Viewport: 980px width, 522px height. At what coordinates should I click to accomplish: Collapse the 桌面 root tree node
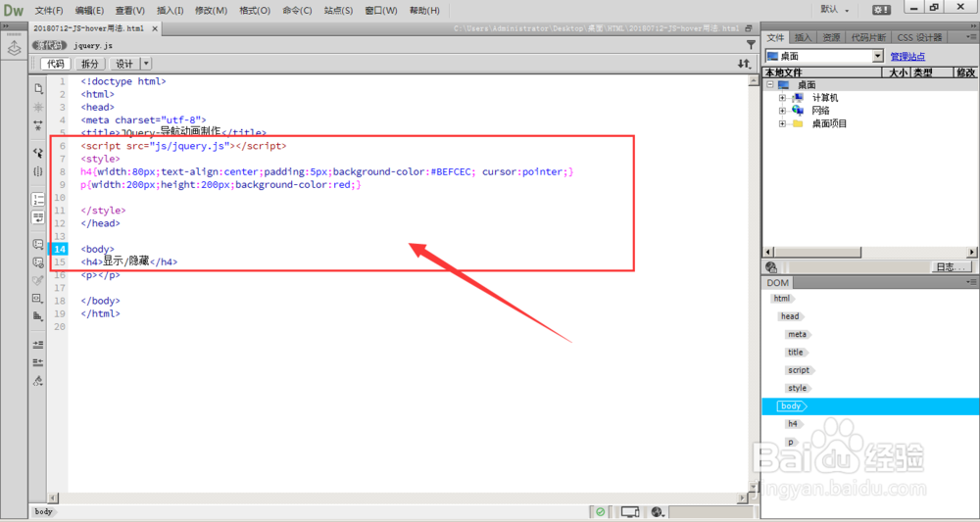[770, 85]
